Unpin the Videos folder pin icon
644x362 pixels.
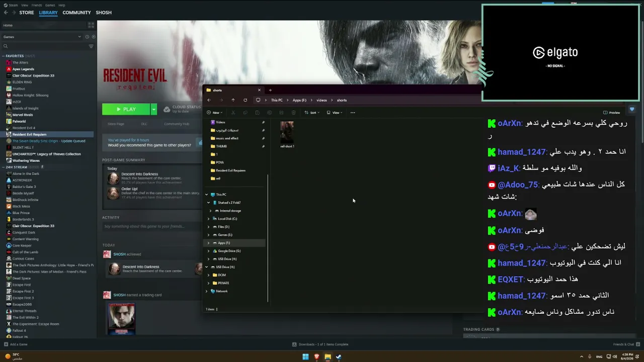tap(263, 122)
